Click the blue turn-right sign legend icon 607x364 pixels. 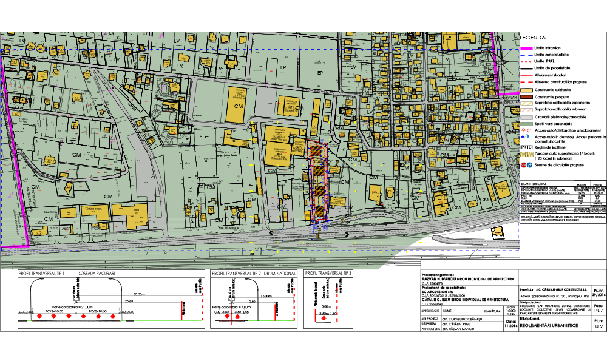point(529,165)
